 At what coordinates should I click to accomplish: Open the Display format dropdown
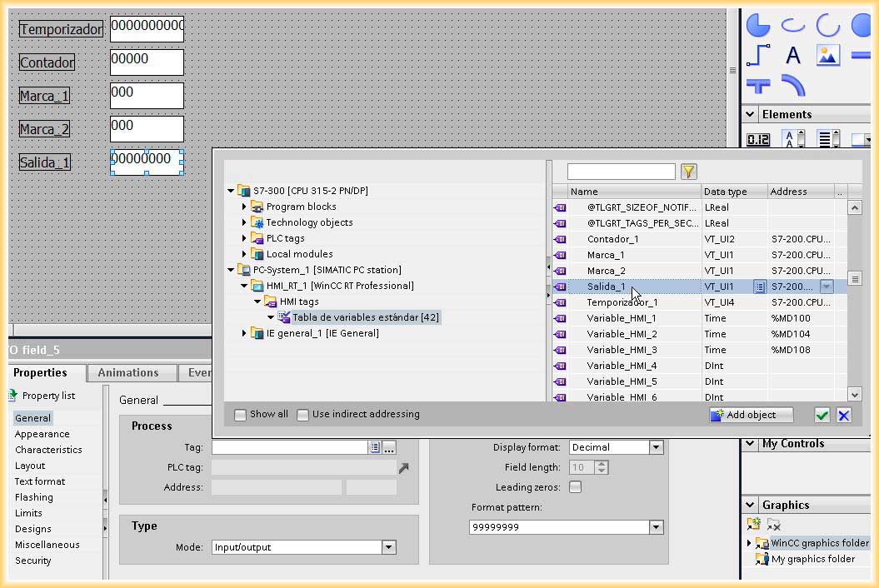[656, 447]
